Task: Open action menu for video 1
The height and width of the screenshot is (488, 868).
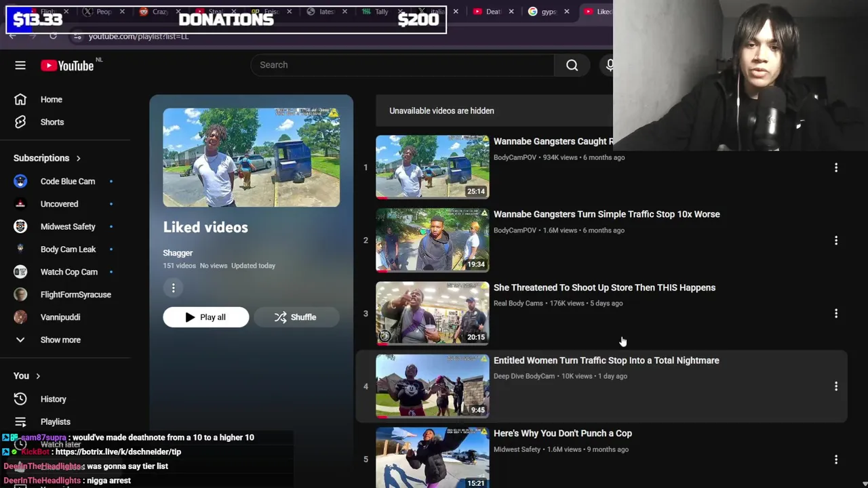Action: click(836, 167)
